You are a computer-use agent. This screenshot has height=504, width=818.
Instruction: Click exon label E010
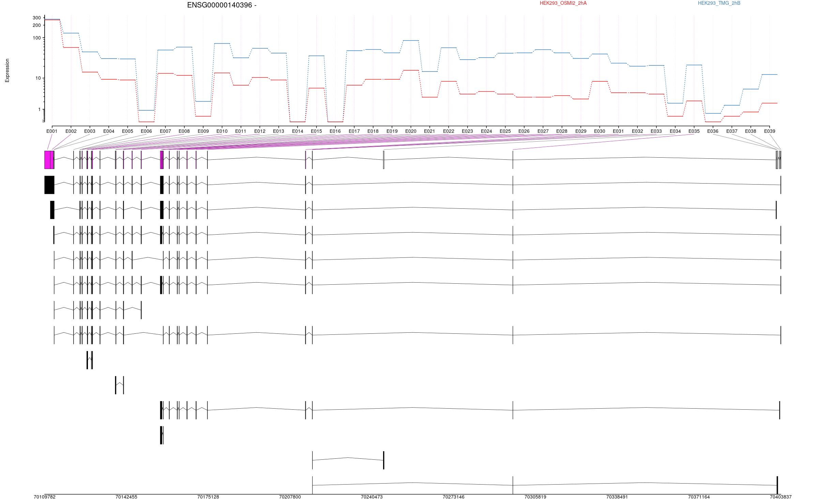pyautogui.click(x=222, y=131)
